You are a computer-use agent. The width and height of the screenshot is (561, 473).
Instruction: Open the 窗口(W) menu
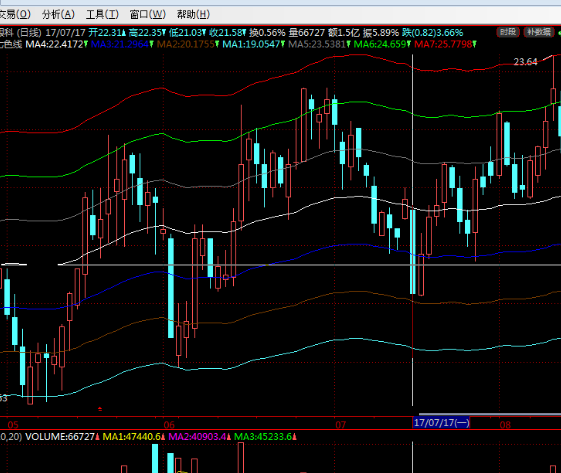148,15
